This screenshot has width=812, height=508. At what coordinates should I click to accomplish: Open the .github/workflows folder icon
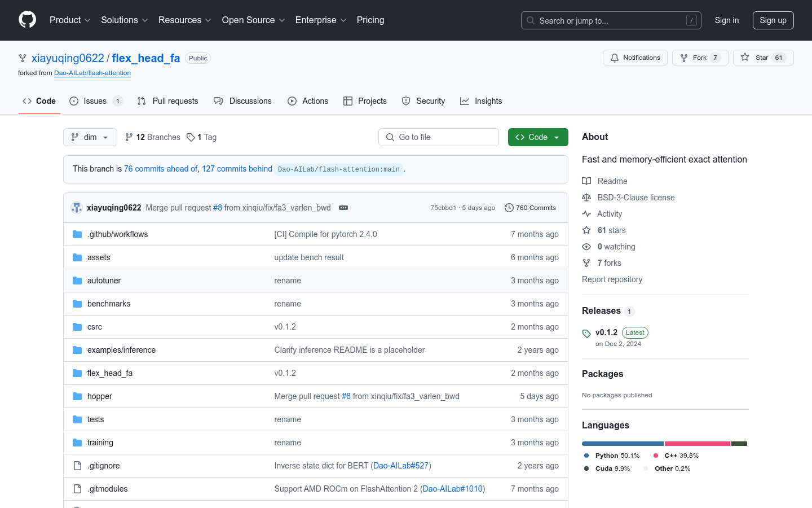pyautogui.click(x=77, y=234)
